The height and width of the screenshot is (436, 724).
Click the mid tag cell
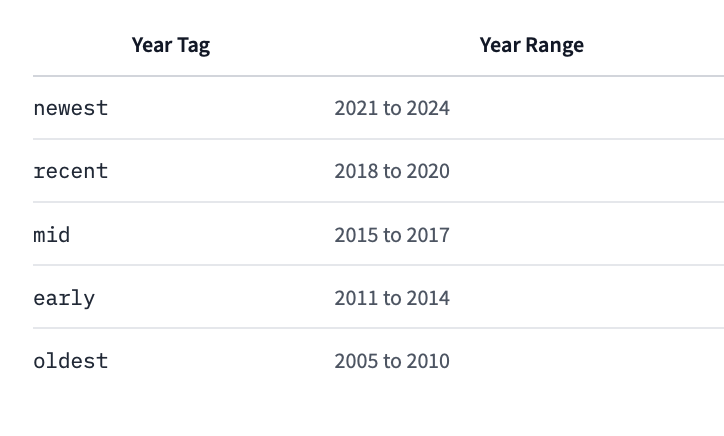(52, 235)
